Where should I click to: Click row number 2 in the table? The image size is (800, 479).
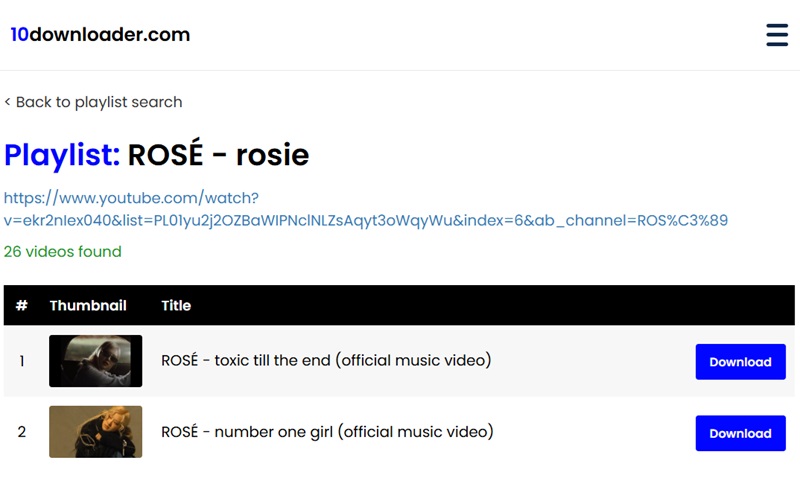point(21,432)
